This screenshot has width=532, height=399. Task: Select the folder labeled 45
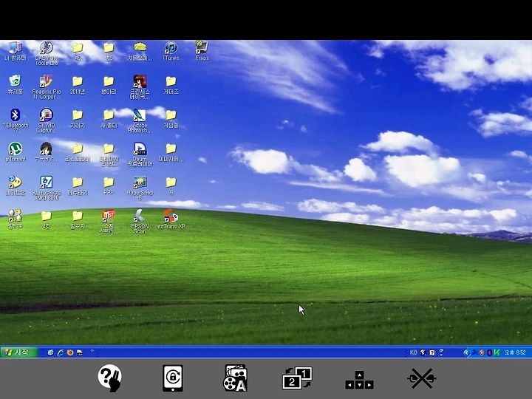[78, 52]
